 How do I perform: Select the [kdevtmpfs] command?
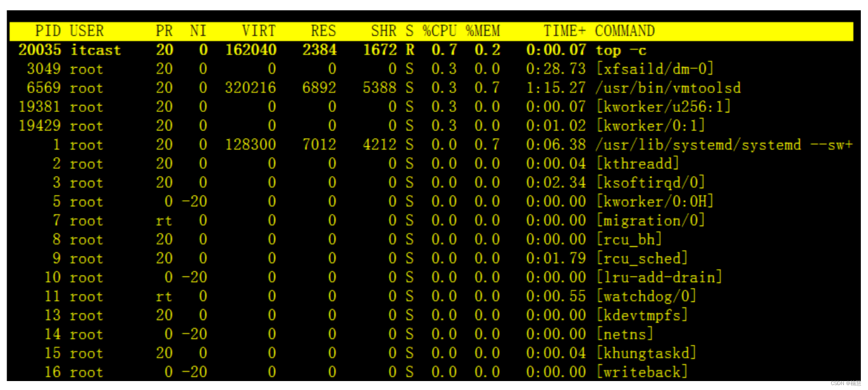[x=642, y=315]
